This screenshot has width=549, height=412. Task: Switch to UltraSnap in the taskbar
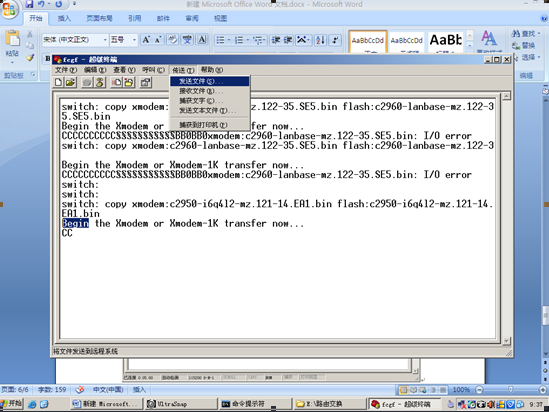181,404
